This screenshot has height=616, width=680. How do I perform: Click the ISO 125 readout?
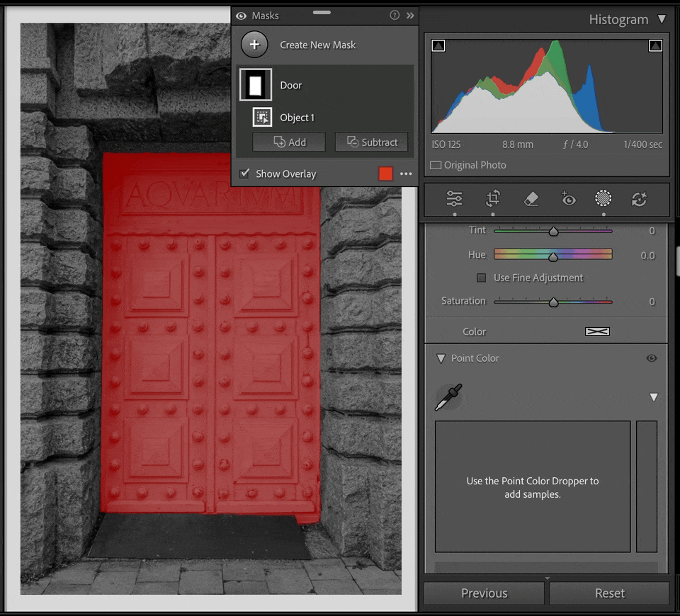coord(446,144)
